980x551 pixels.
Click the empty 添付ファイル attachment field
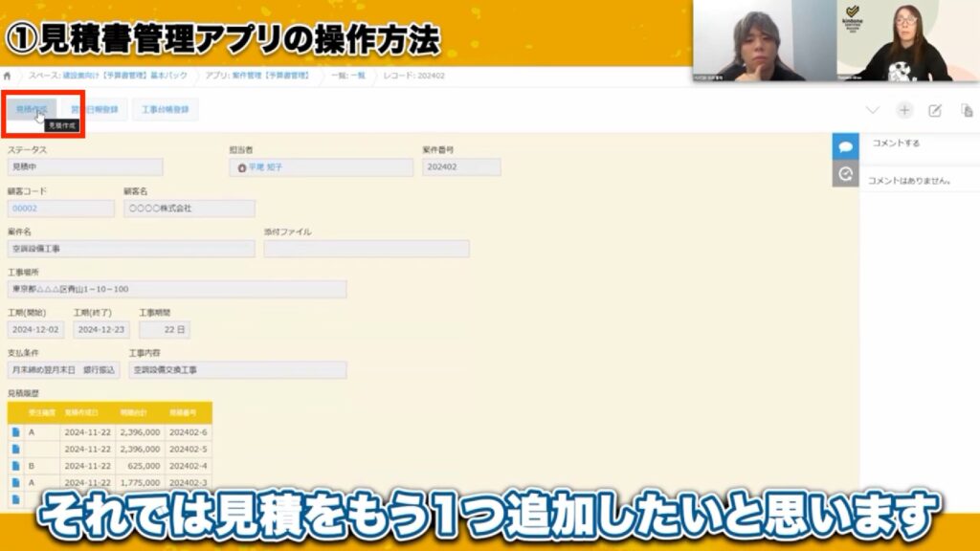tap(367, 249)
